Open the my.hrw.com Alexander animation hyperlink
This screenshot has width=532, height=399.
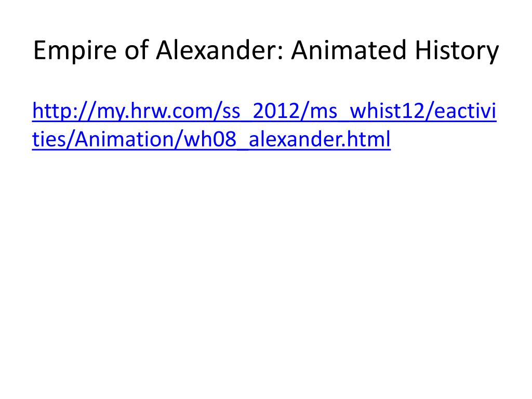click(x=264, y=125)
